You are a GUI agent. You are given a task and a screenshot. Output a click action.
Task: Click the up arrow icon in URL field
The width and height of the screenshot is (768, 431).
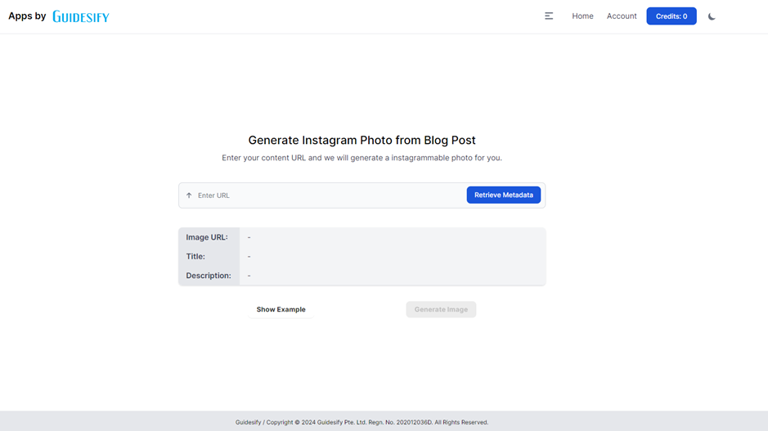pyautogui.click(x=189, y=195)
